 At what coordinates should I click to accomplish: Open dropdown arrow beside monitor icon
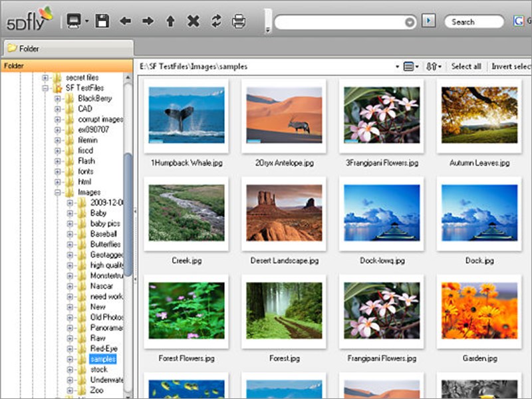click(x=87, y=21)
